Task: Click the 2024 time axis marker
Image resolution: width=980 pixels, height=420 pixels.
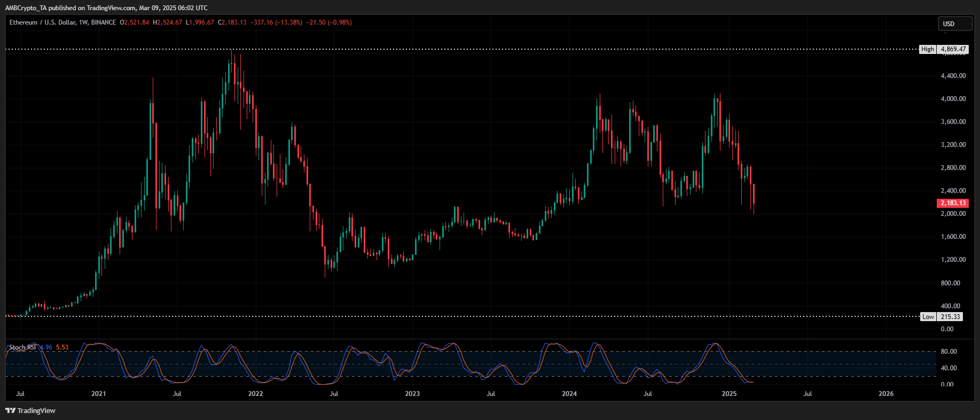Action: point(569,394)
